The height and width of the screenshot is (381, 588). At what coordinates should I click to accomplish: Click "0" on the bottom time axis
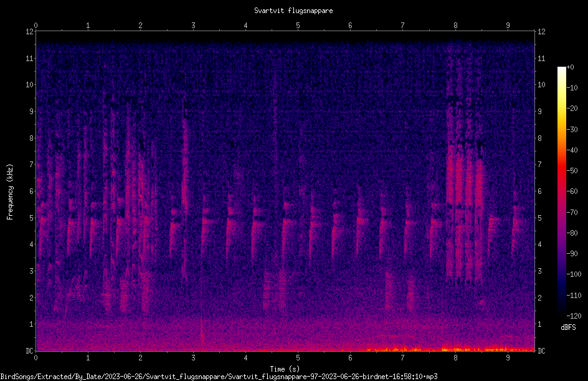coord(36,358)
